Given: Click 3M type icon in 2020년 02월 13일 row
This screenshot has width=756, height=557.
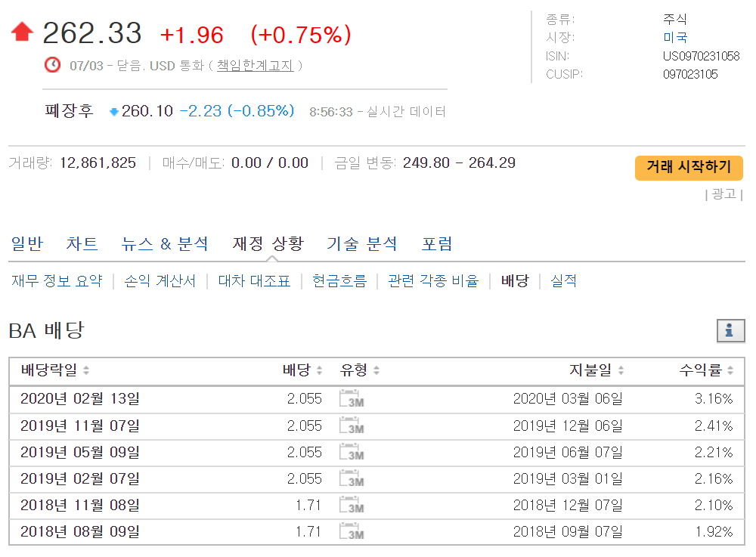Looking at the screenshot, I should (352, 398).
